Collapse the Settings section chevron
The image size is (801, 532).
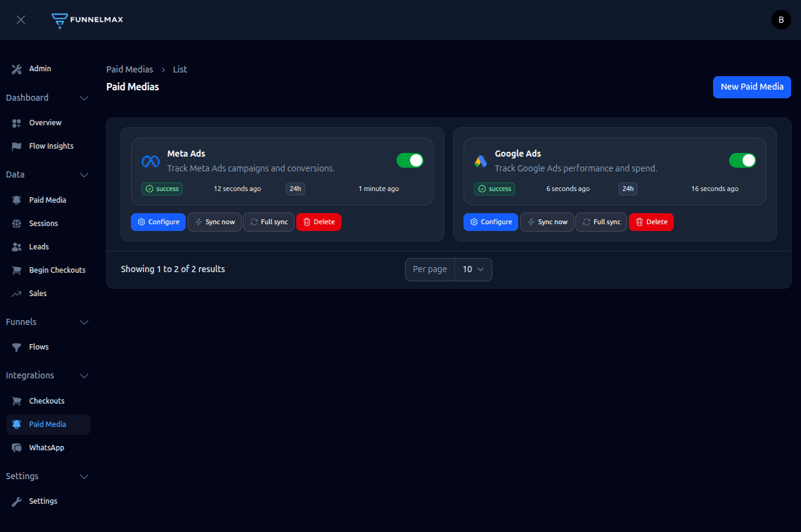click(84, 476)
